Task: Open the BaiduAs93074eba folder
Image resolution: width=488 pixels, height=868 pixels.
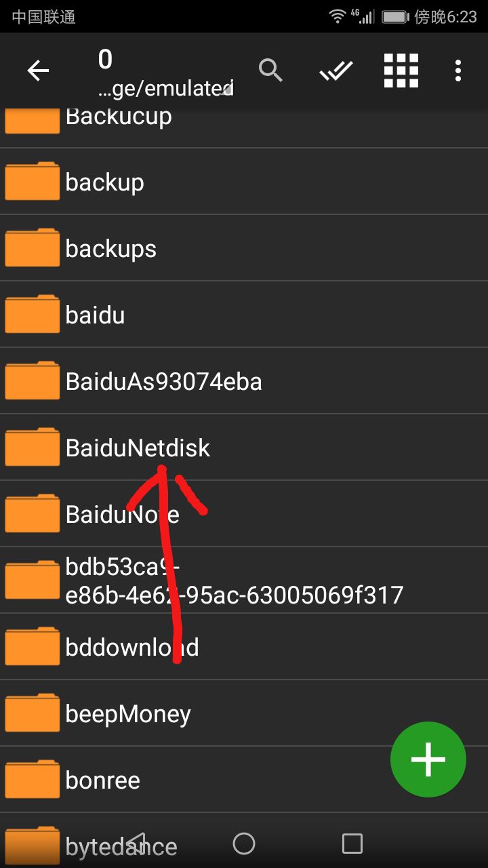Action: 244,381
